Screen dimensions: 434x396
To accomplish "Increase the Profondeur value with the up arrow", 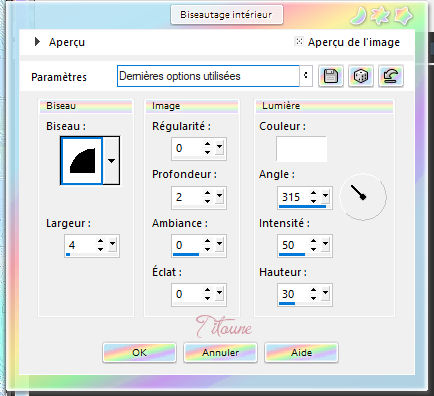I will click(x=207, y=193).
